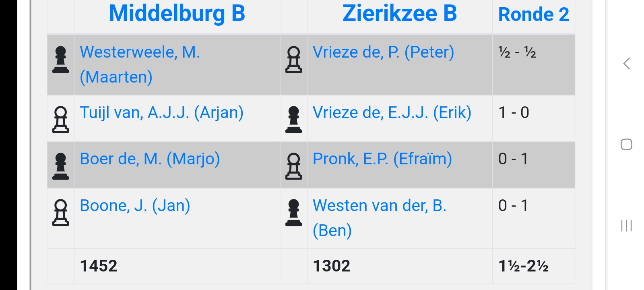This screenshot has height=290, width=644.
Task: Tap the Android home button
Action: coord(626,145)
